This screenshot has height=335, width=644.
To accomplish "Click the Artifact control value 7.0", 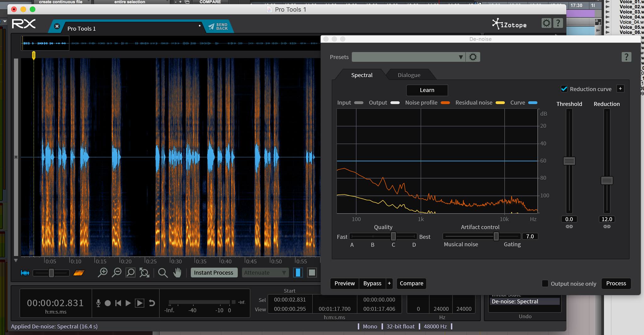I will click(530, 236).
